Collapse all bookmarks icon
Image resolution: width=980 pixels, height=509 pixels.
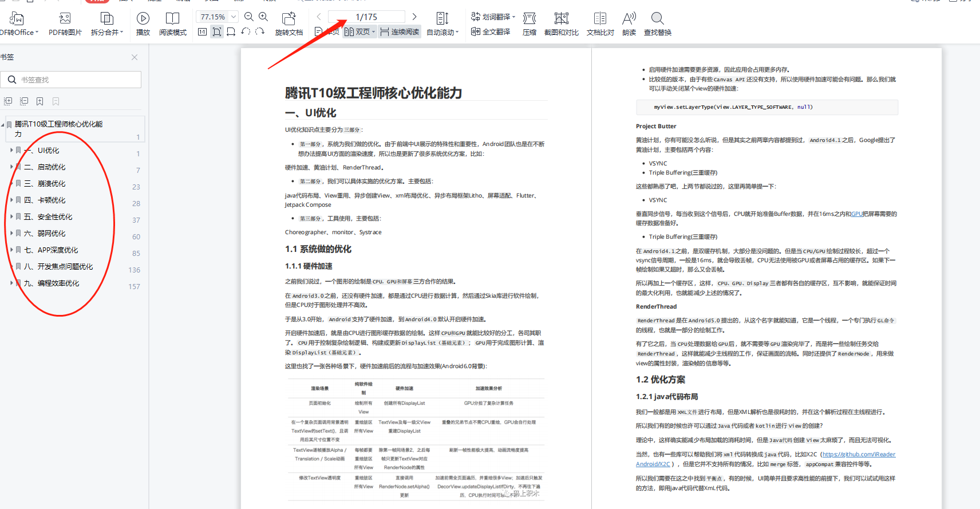pos(24,101)
